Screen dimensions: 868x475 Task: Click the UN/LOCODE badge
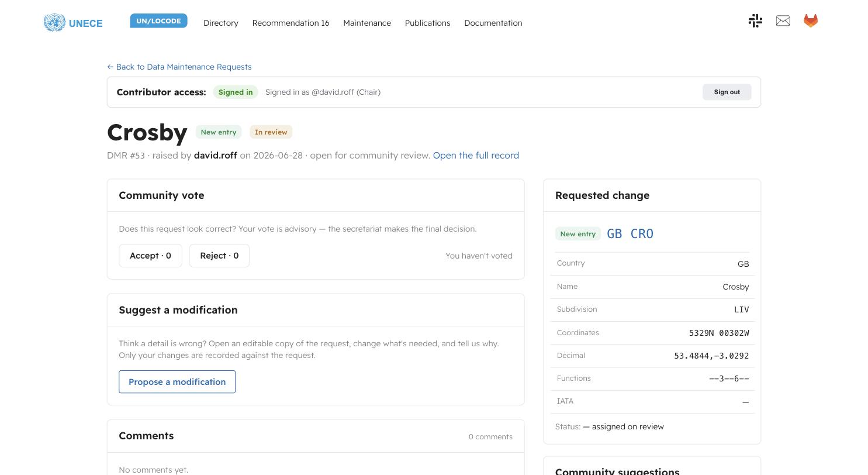(x=158, y=21)
